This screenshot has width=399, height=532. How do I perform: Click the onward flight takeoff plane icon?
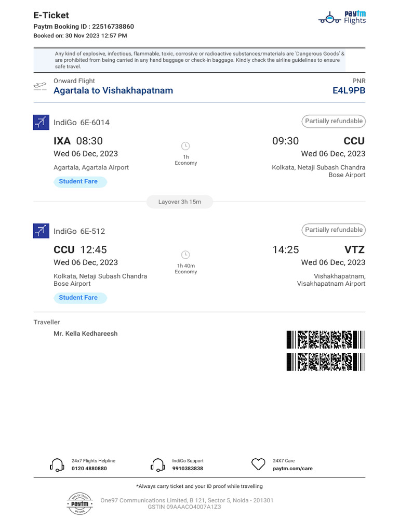pyautogui.click(x=40, y=86)
